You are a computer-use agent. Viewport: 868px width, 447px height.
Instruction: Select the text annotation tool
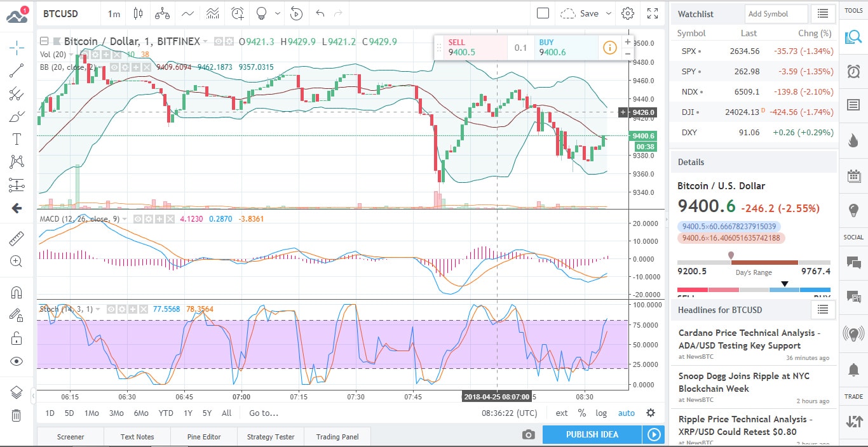[17, 140]
